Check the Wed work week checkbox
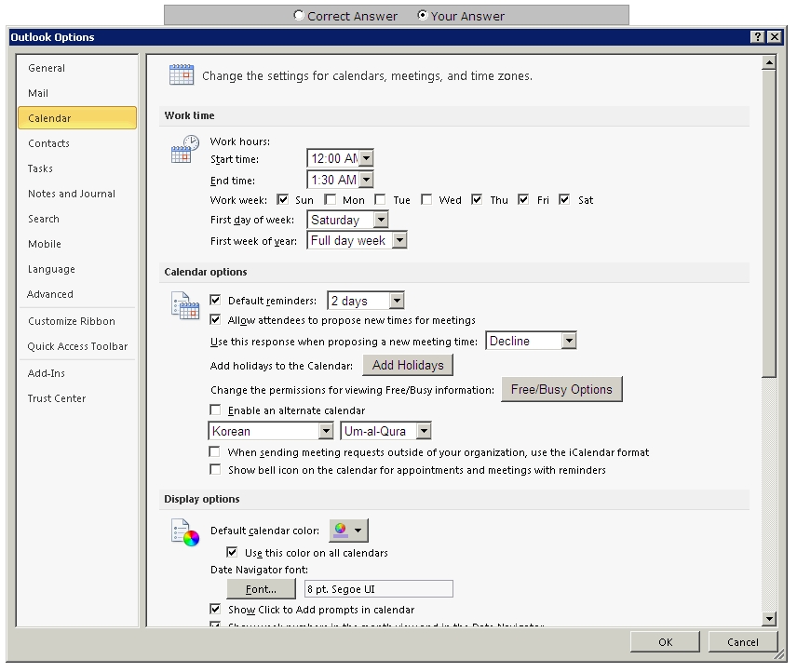 pos(426,199)
